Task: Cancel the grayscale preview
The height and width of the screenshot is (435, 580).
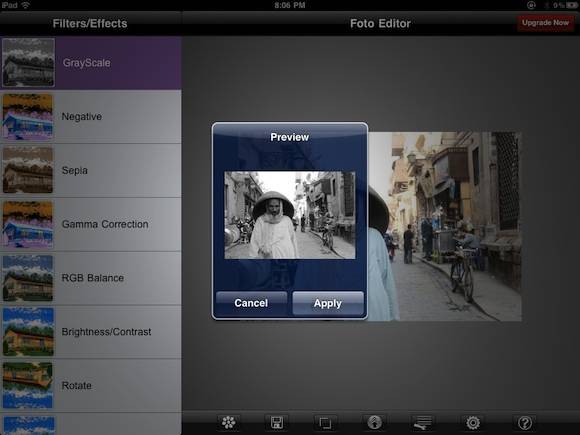Action: pyautogui.click(x=251, y=303)
